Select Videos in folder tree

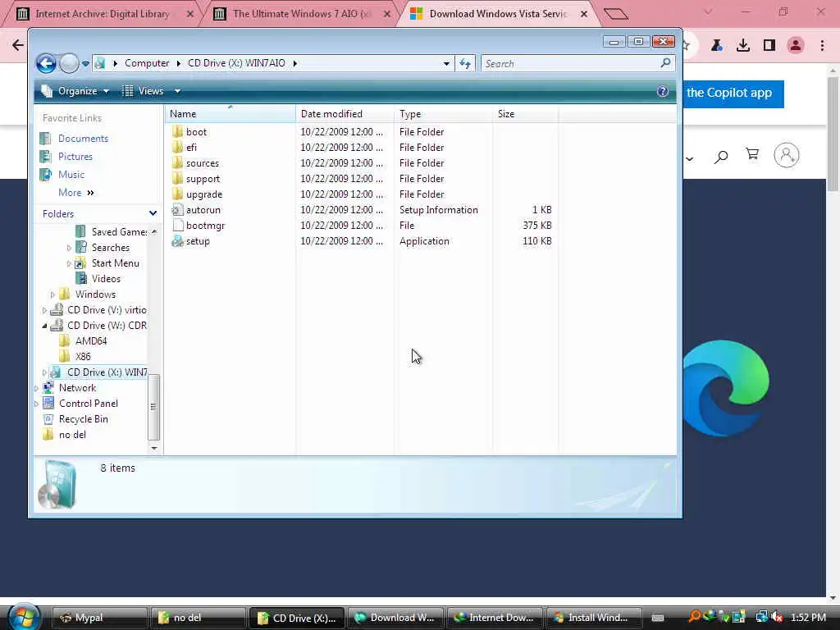(x=106, y=279)
